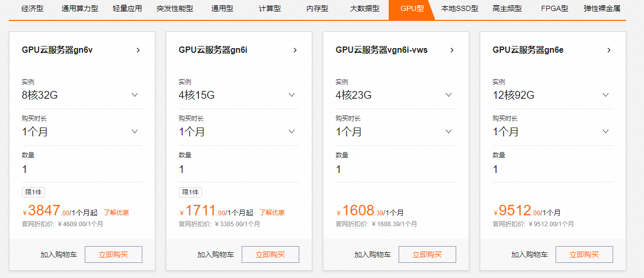
Task: Click 立即购买 for gn6i server
Action: (270, 254)
